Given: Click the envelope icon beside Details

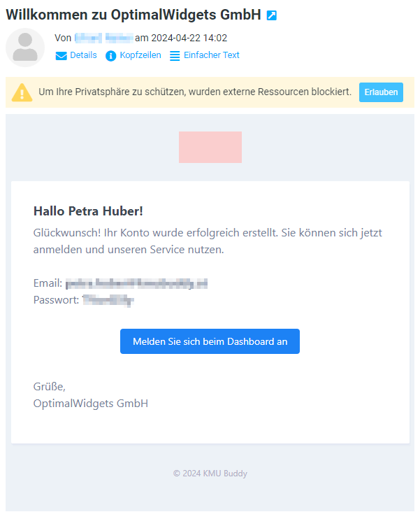Looking at the screenshot, I should click(x=61, y=56).
